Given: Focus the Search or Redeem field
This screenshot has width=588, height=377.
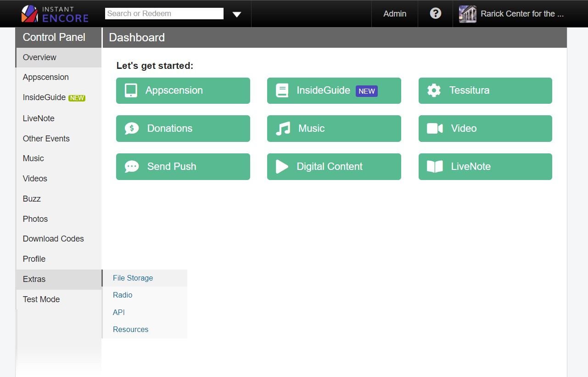Looking at the screenshot, I should coord(164,13).
